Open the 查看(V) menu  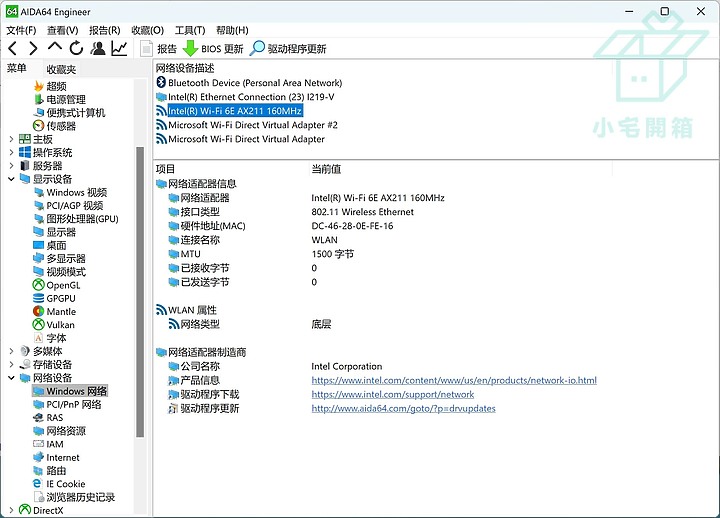click(62, 30)
